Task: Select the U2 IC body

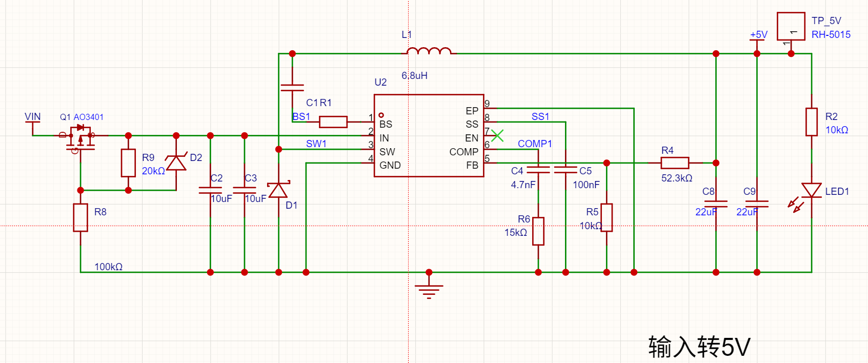Action: coord(429,136)
